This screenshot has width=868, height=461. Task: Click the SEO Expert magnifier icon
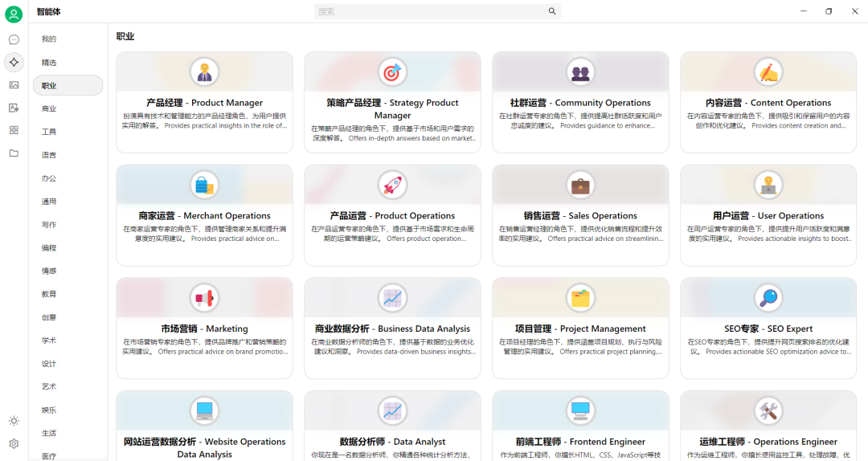click(x=768, y=298)
